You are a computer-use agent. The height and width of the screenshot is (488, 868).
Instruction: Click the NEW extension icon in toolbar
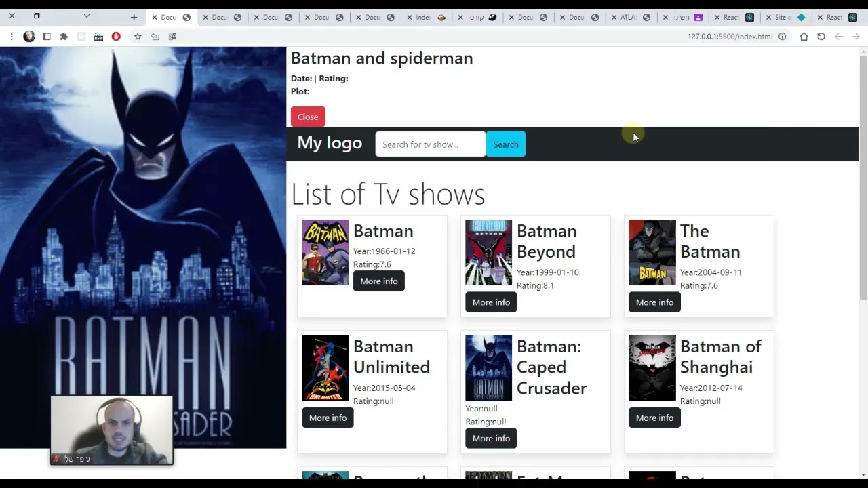(99, 37)
